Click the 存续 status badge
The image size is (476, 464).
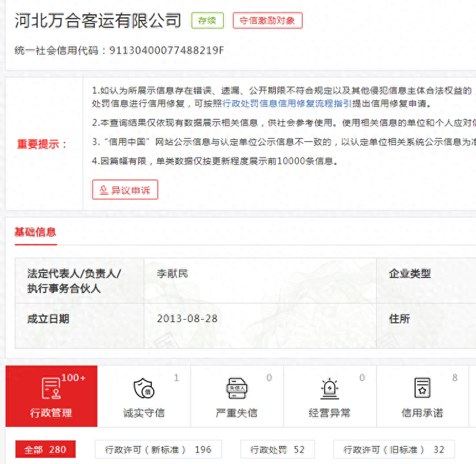click(x=208, y=21)
